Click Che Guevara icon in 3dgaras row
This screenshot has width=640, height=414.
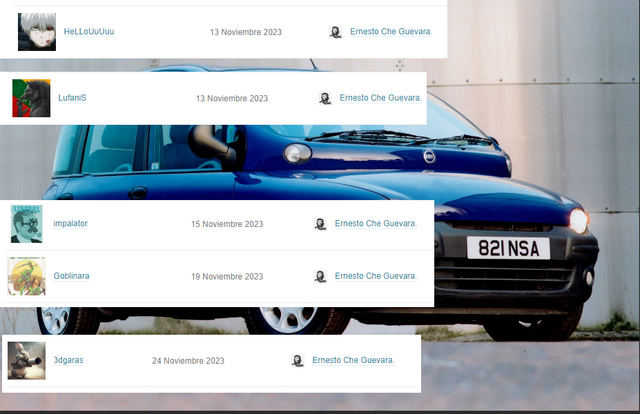tap(298, 361)
